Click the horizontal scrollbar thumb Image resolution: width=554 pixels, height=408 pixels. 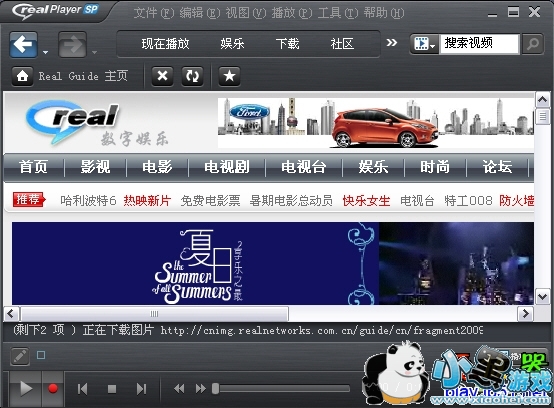154,313
